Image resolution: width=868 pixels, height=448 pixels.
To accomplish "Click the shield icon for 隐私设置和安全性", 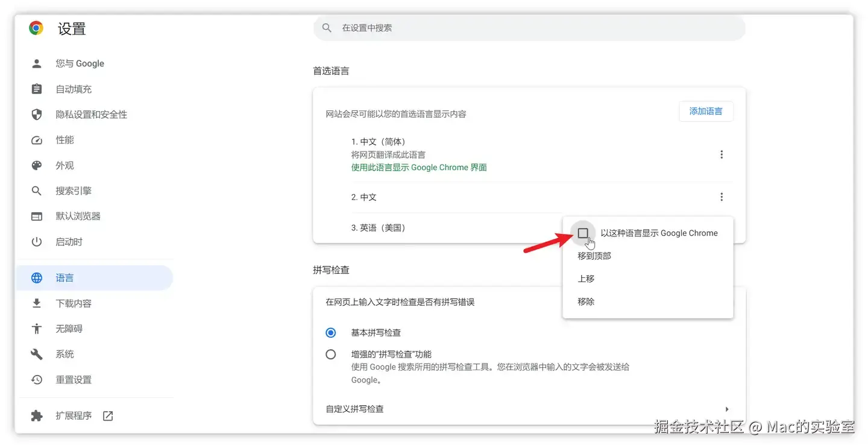I will coord(37,115).
